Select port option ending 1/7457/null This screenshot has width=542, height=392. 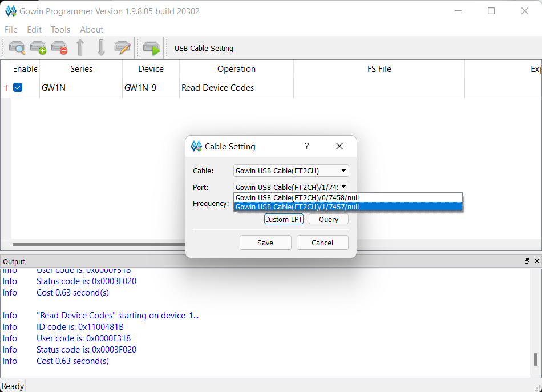(x=348, y=207)
